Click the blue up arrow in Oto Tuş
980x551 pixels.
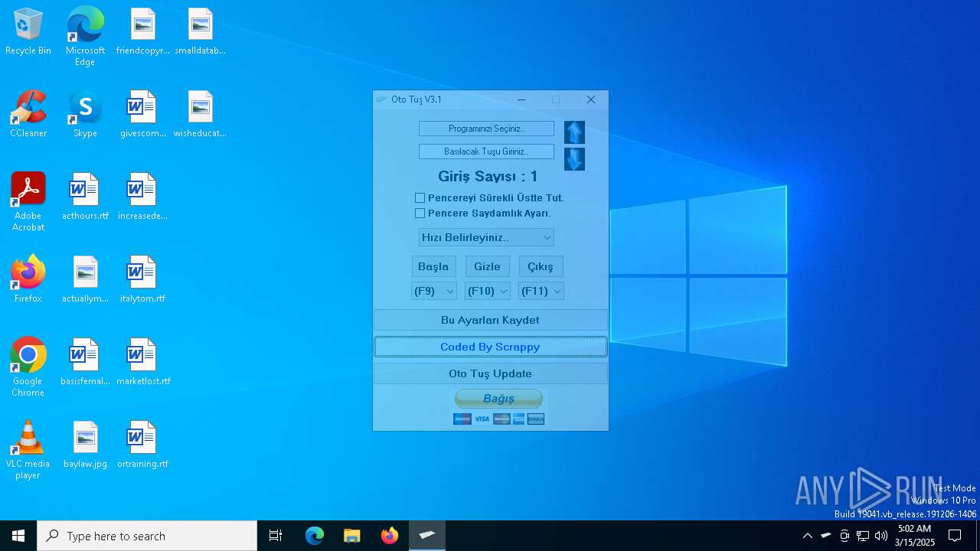point(574,132)
